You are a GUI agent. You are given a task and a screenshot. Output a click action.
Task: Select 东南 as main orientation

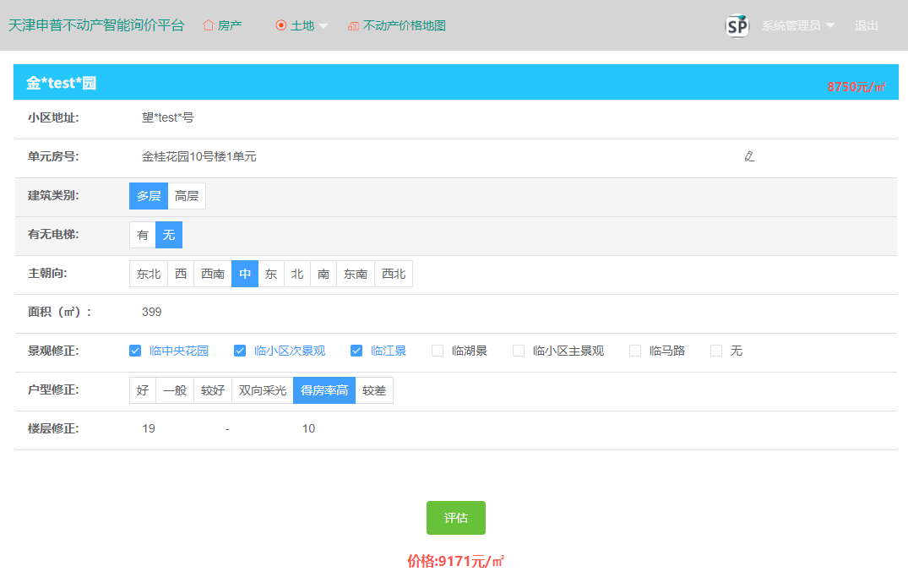pos(355,274)
